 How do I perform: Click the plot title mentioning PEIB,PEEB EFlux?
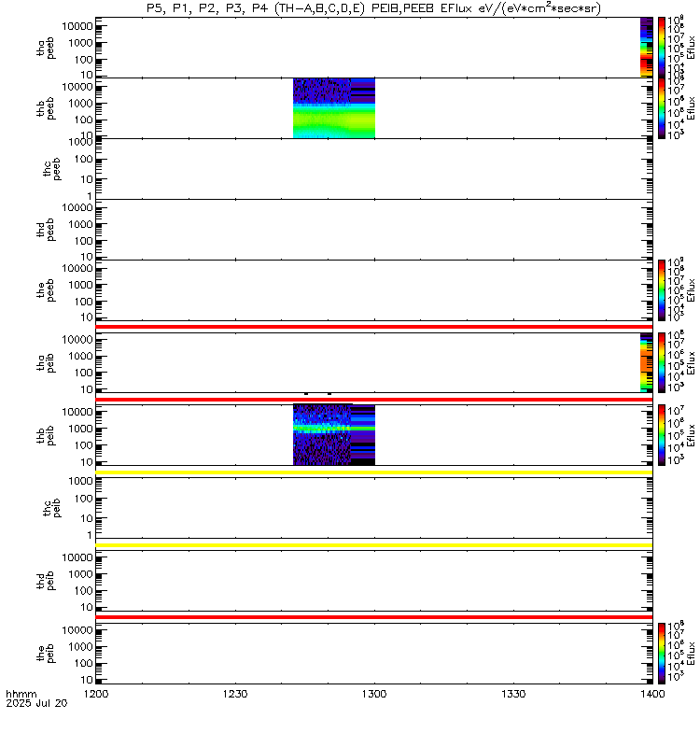pyautogui.click(x=373, y=8)
